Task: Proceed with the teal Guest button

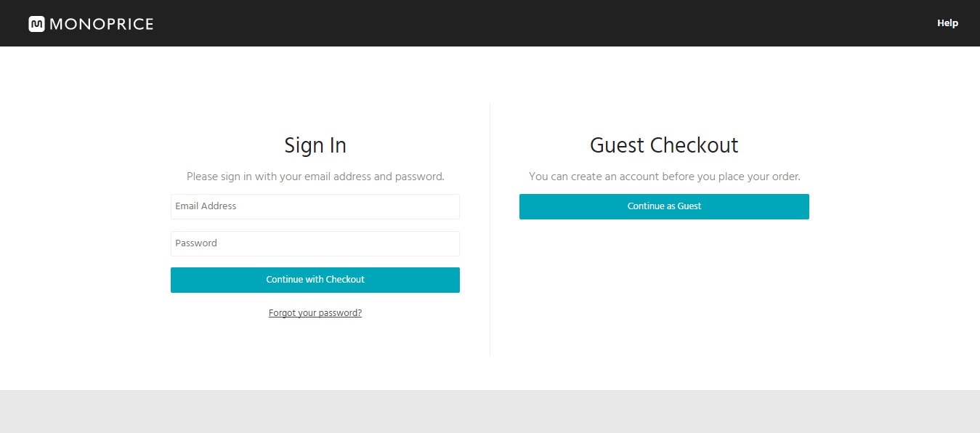Action: click(x=664, y=206)
